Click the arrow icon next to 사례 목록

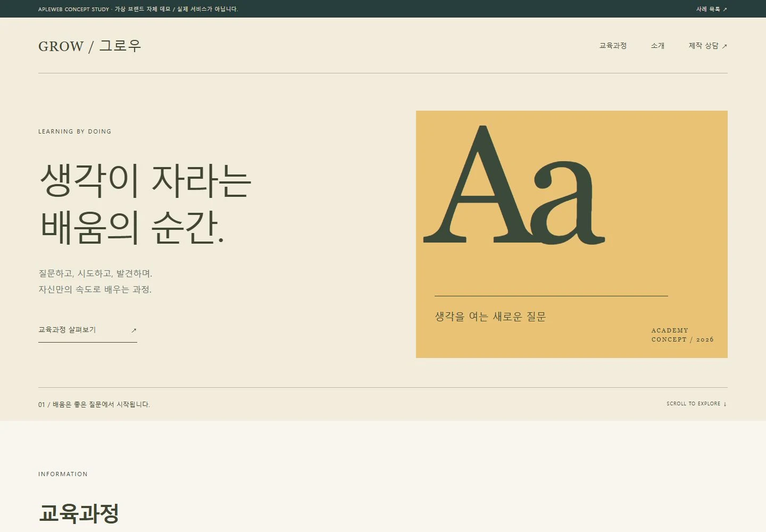[725, 10]
